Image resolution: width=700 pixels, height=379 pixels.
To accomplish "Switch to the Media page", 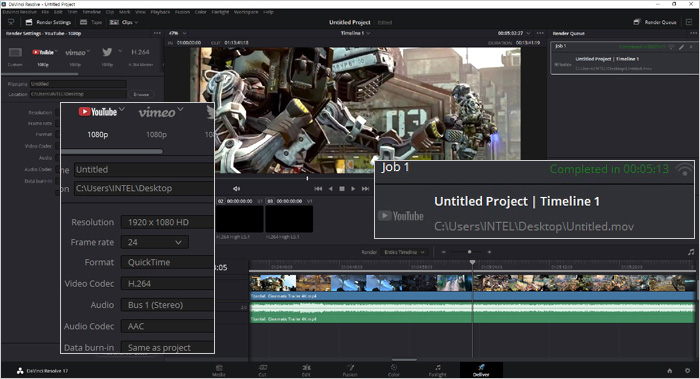I will 219,371.
